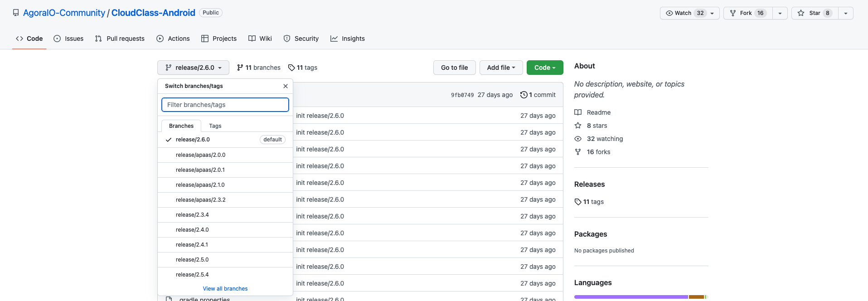
Task: Click the 32 watchers counter badge
Action: coord(700,13)
